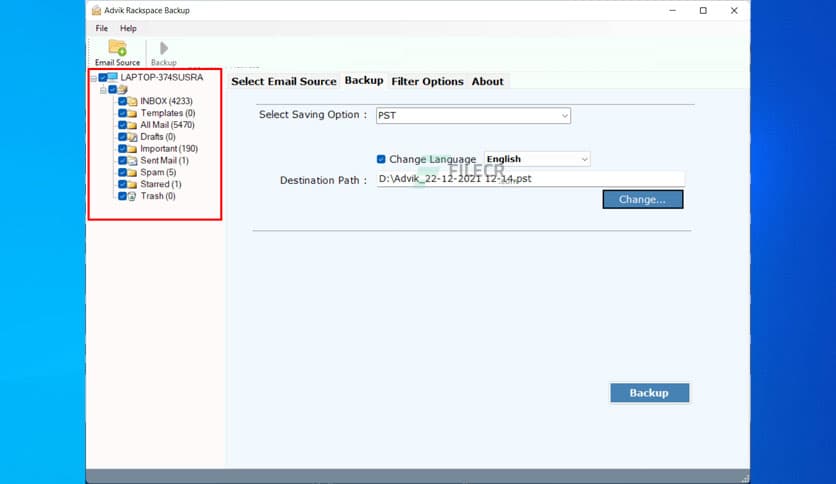Select the Trash (0) label
This screenshot has width=836, height=484.
coord(158,196)
